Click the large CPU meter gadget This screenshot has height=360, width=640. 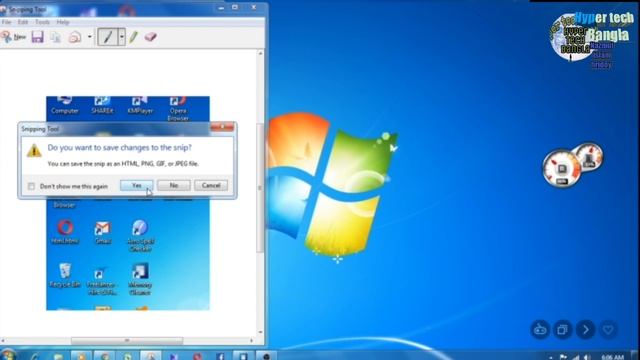pos(562,169)
